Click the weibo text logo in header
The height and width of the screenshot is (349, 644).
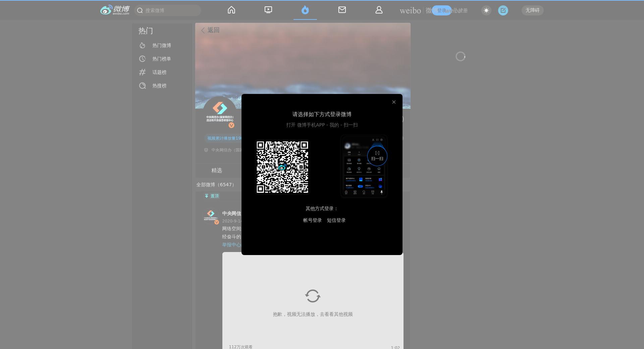(410, 11)
